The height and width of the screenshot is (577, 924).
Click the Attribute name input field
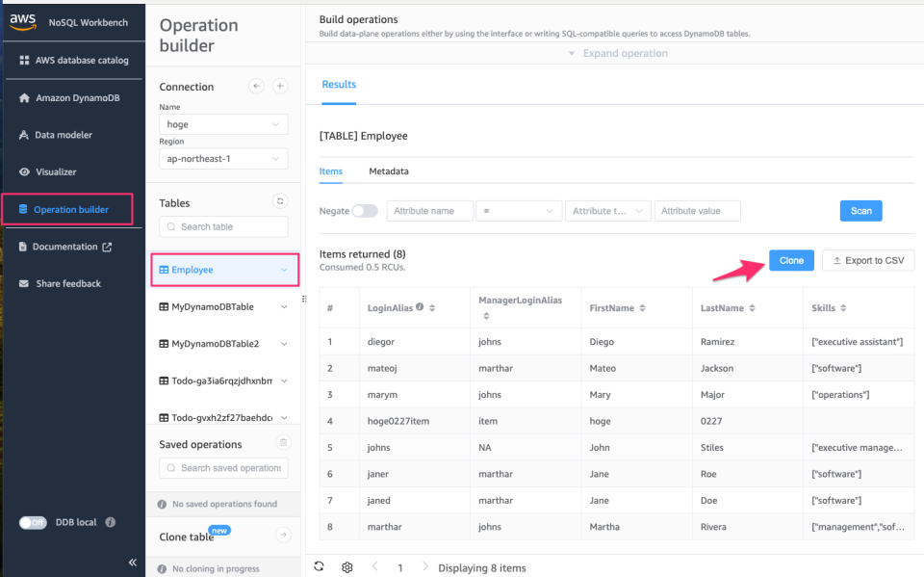[430, 211]
